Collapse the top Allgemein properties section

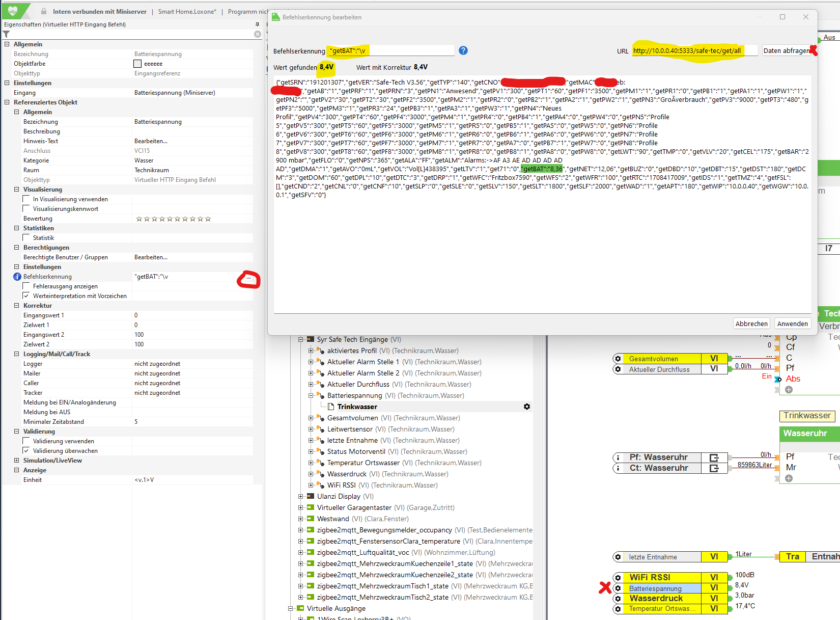7,44
